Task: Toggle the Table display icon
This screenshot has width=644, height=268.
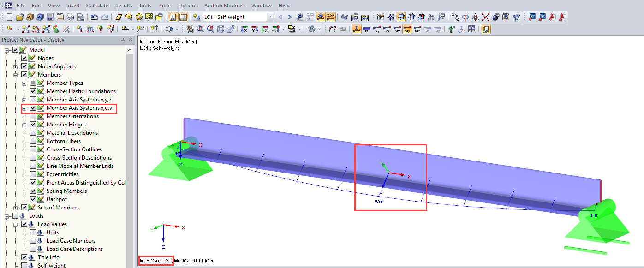Action: [x=182, y=17]
